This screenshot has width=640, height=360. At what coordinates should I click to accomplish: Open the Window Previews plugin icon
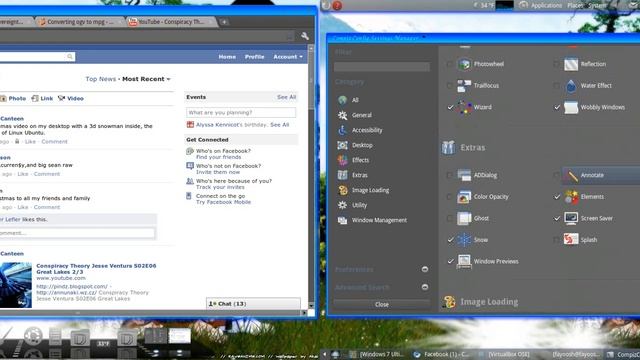464,261
